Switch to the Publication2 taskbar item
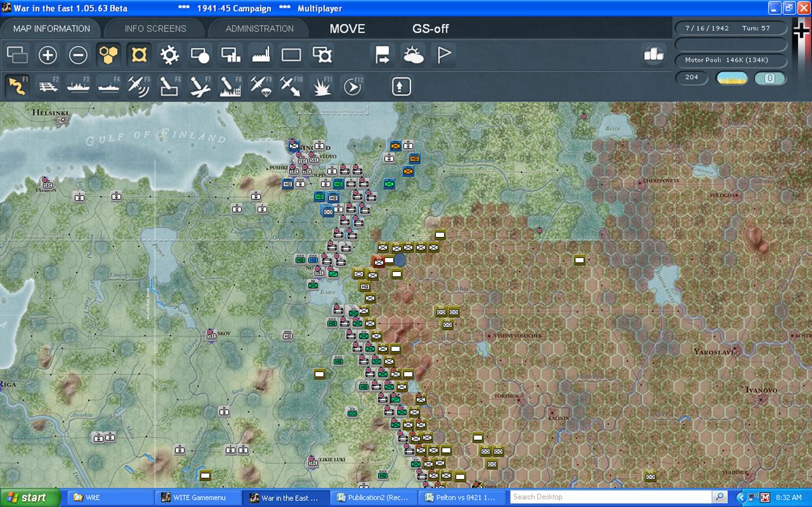 click(374, 497)
